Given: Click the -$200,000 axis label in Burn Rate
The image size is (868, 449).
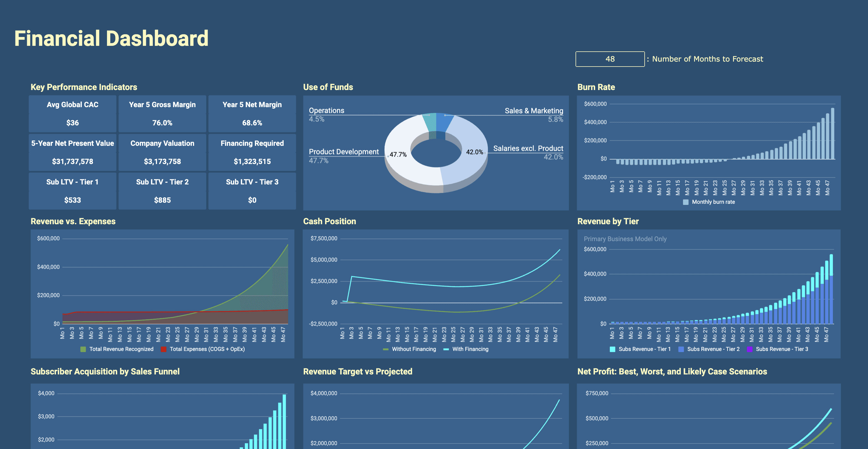Looking at the screenshot, I should tap(594, 177).
